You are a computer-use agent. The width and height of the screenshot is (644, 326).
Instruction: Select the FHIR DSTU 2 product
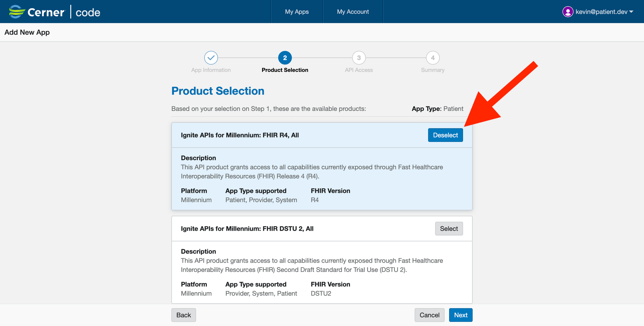449,228
